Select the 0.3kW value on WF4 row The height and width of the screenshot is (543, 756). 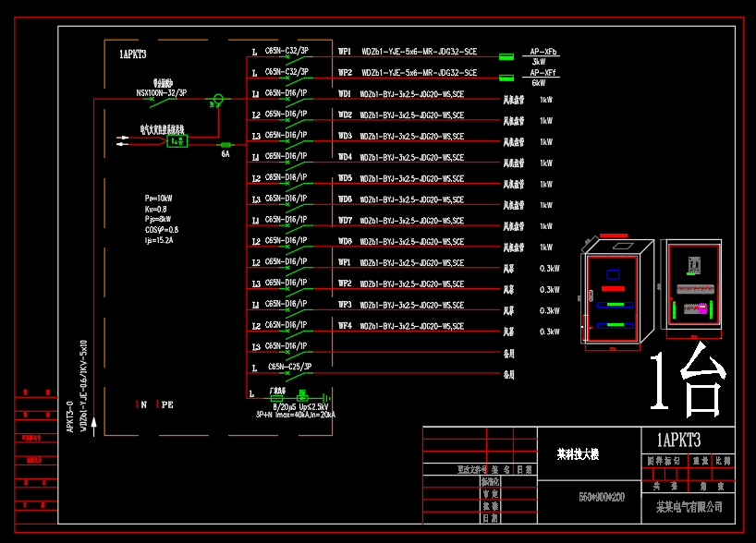[x=550, y=332]
